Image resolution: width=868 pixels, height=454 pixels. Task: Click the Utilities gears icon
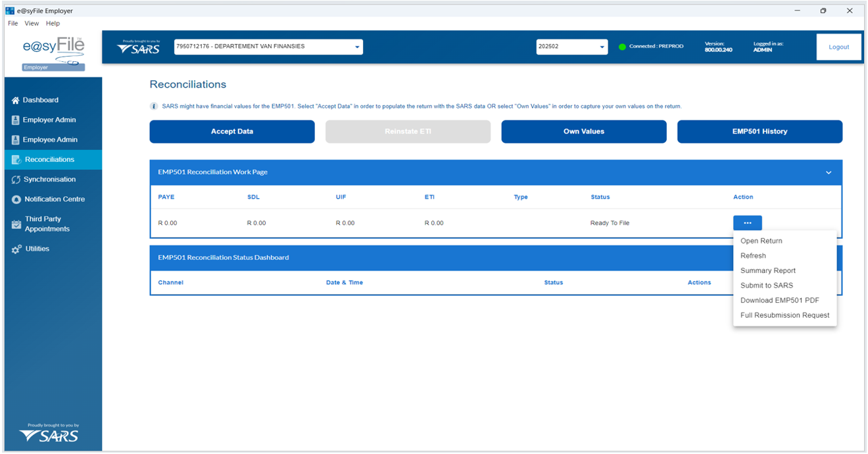point(16,249)
